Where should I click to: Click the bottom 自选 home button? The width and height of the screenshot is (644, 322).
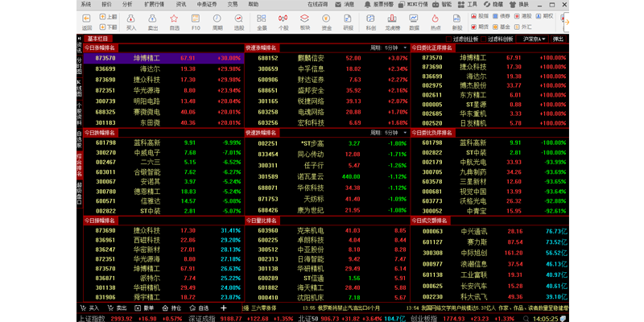click(x=199, y=308)
